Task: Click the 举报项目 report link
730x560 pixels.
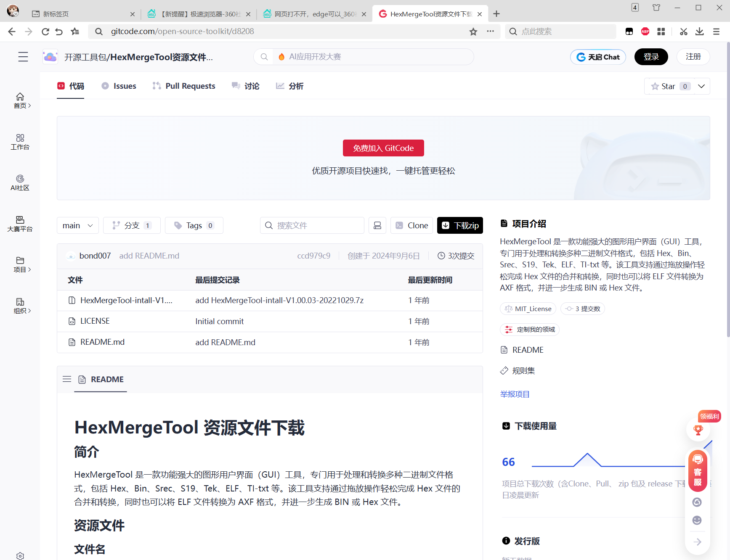Action: [515, 394]
